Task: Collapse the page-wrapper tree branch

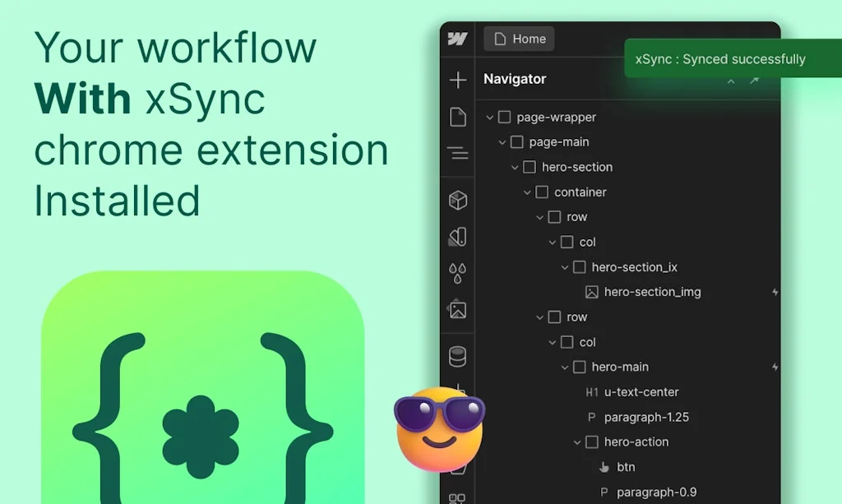Action: click(x=490, y=117)
